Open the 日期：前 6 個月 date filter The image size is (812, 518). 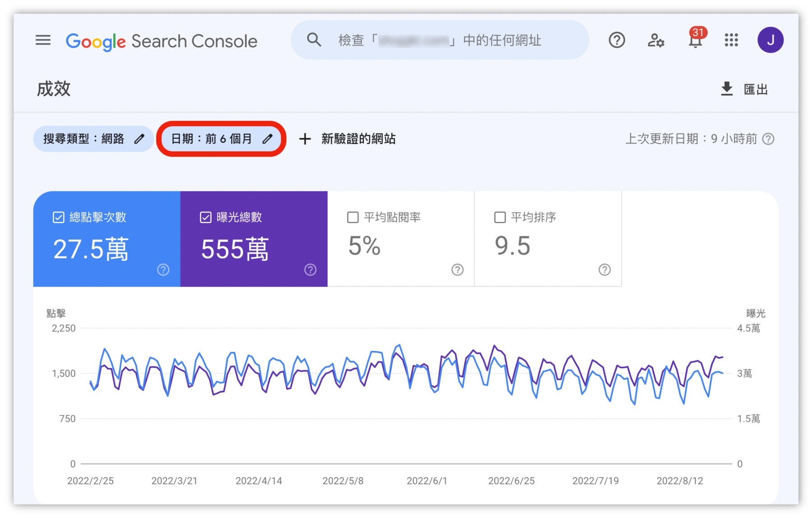221,139
